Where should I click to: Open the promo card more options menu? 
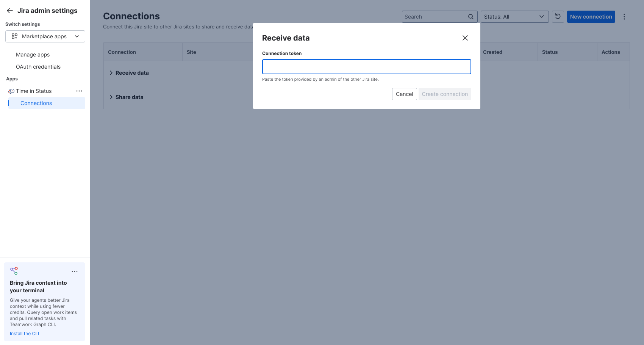[x=75, y=271]
